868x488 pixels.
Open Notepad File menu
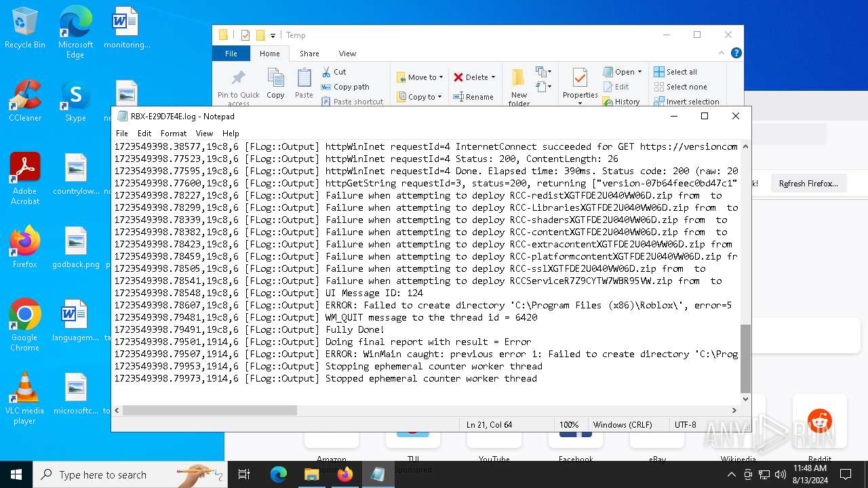point(122,134)
